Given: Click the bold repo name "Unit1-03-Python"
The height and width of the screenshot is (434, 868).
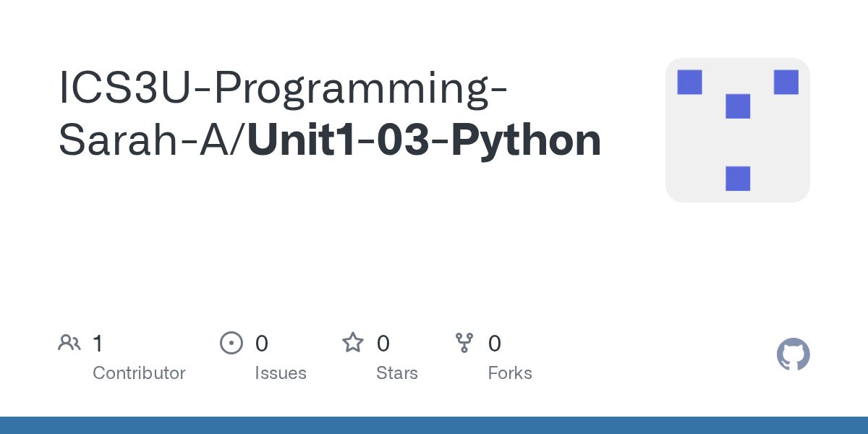Looking at the screenshot, I should 425,141.
